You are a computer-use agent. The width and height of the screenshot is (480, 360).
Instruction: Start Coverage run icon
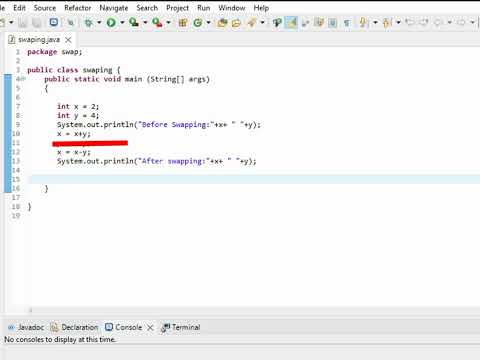134,23
